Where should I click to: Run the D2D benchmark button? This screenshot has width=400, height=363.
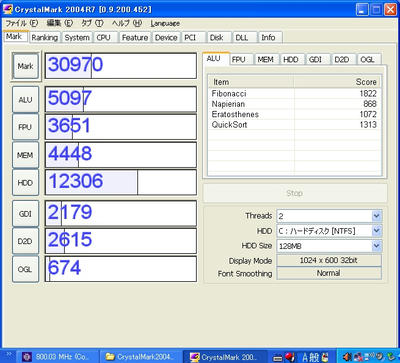pos(26,241)
